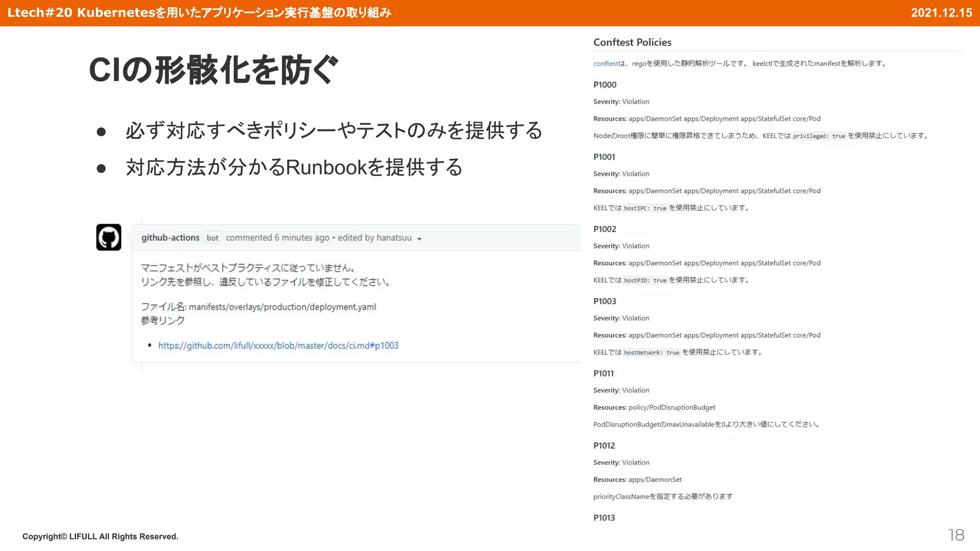Click the P1013 policy heading
The image size is (980, 551).
(604, 518)
